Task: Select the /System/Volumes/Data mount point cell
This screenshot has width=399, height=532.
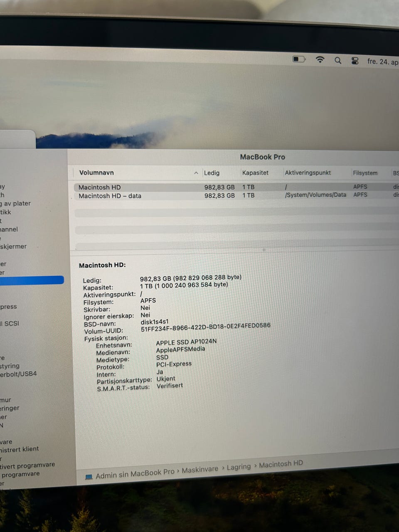Action: point(315,195)
